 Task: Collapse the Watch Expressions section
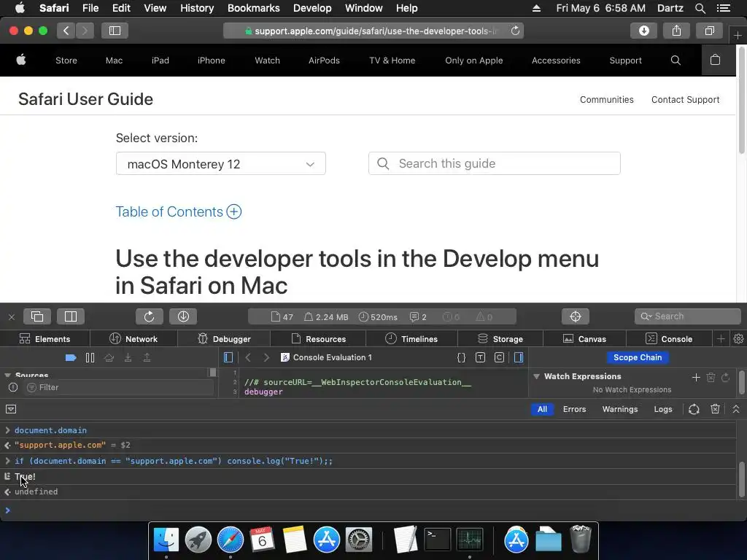[536, 376]
